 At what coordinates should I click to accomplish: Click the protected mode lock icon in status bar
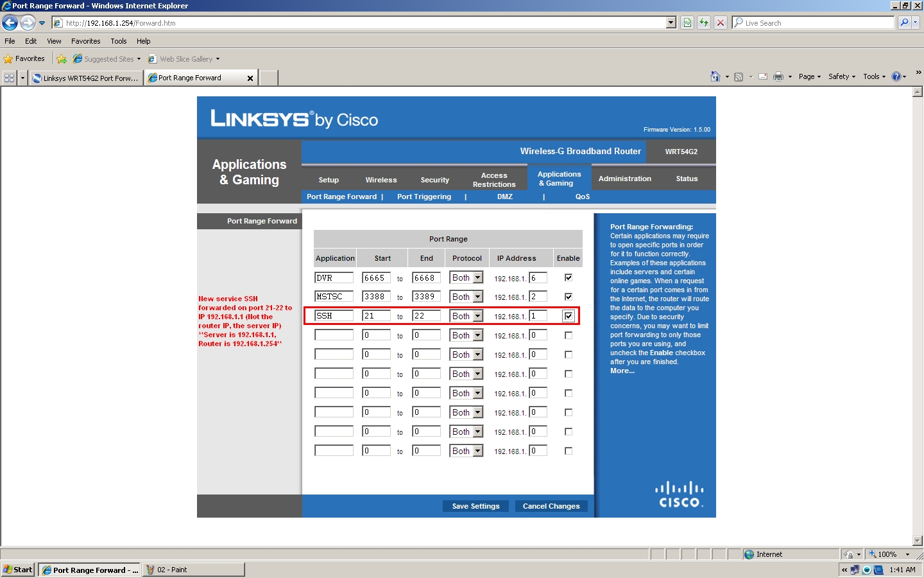850,554
